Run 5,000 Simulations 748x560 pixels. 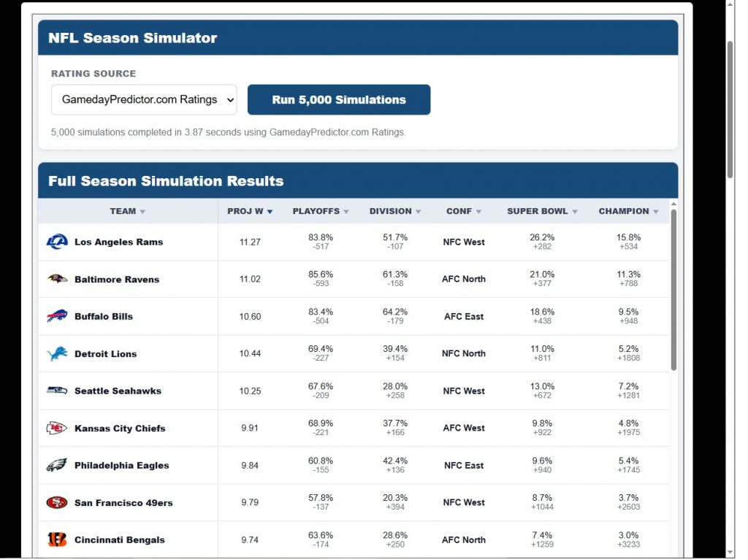tap(339, 100)
